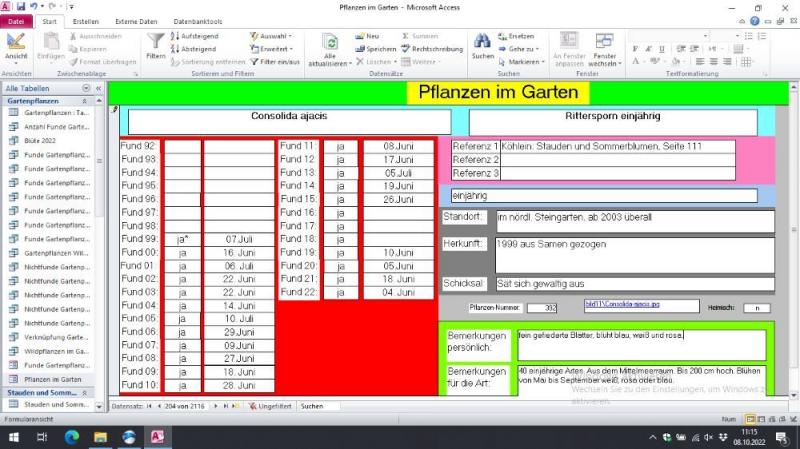Open the Datenbanktools ribbon tab
Viewport: 800px width, 449px height.
pyautogui.click(x=198, y=21)
